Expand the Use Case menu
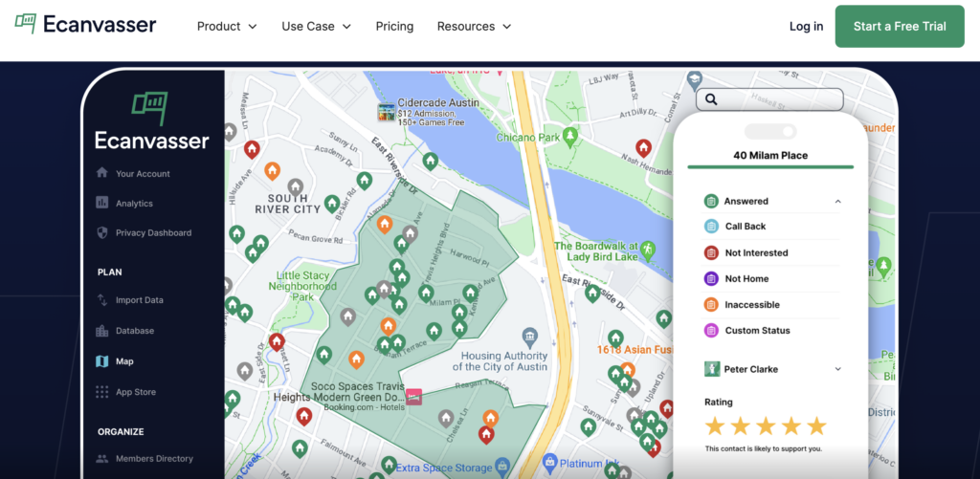This screenshot has height=479, width=980. [316, 26]
